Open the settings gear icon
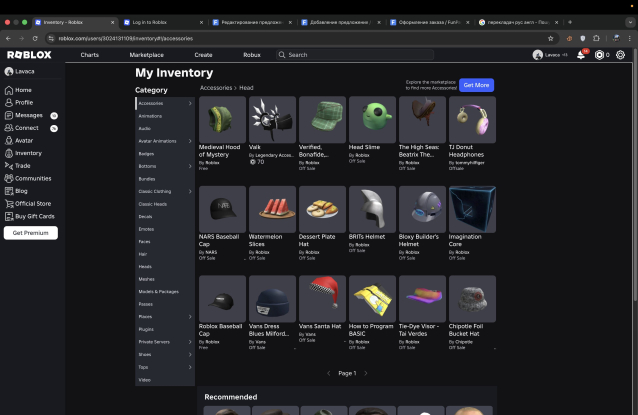This screenshot has height=415, width=638. pyautogui.click(x=621, y=55)
